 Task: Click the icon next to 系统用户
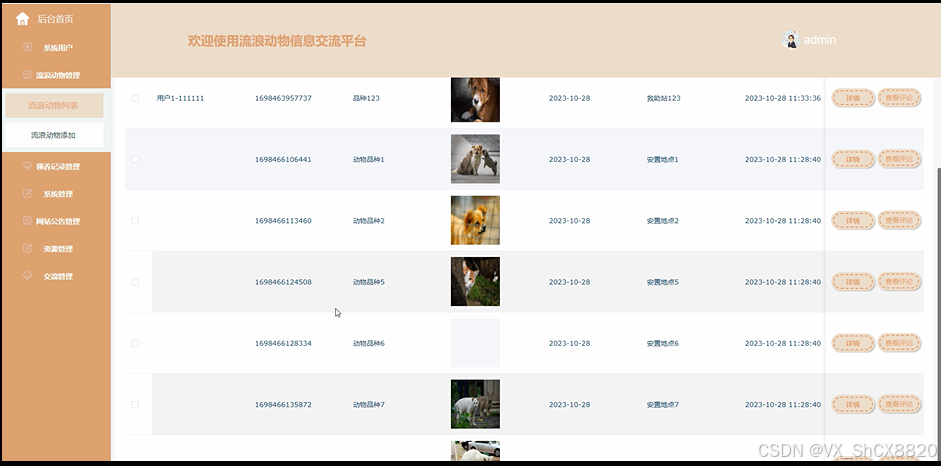pos(27,47)
